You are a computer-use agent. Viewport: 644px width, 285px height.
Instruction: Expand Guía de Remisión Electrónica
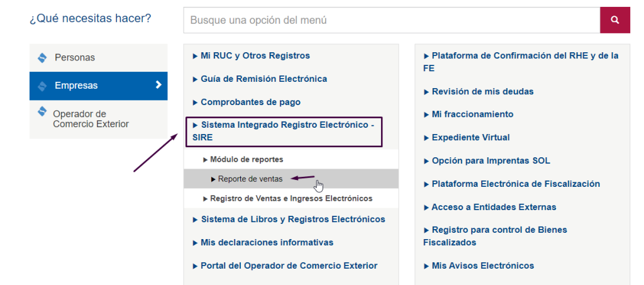click(x=260, y=79)
